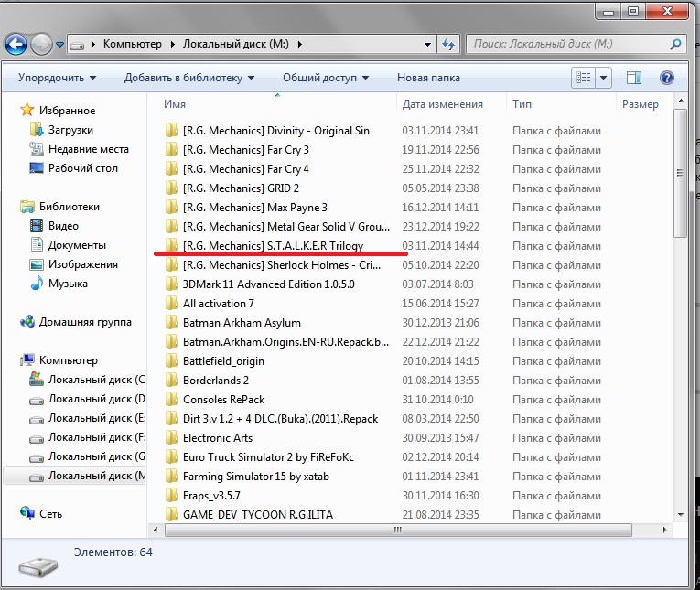Click the Forward navigation arrow button
The width and height of the screenshot is (700, 590).
coord(41,43)
